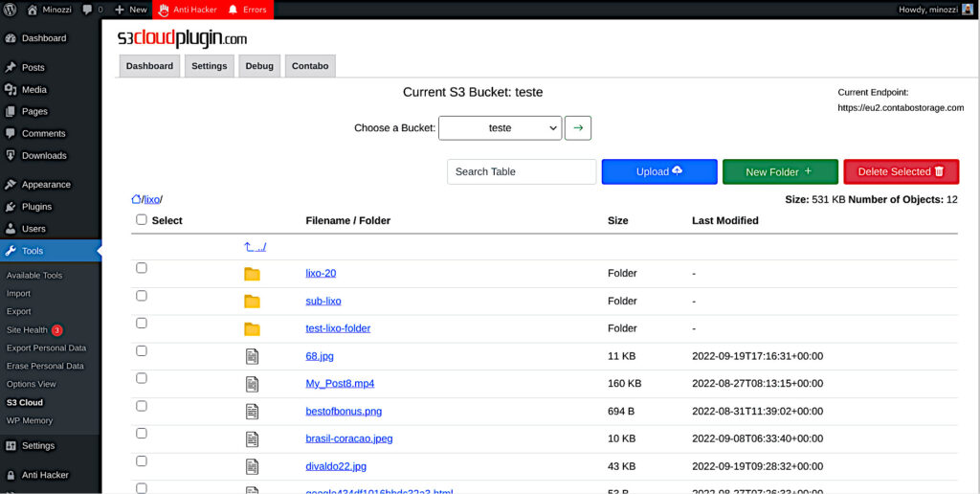Open the Choose a Bucket dropdown
Screen dimensions: 980x494
(x=500, y=128)
